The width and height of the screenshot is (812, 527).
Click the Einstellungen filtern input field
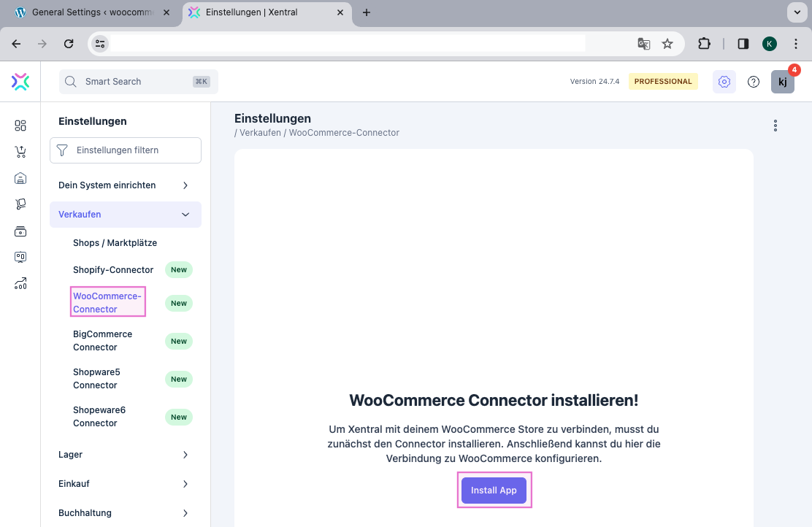(x=131, y=150)
